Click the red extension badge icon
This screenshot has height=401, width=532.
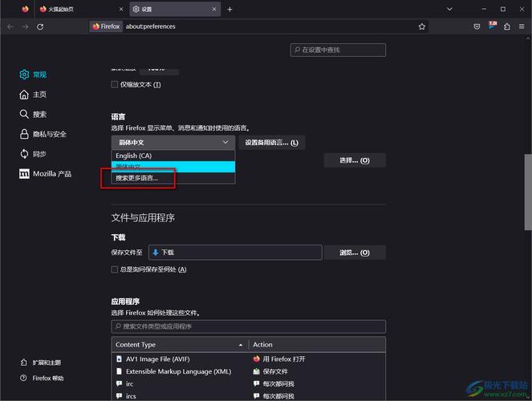(493, 26)
